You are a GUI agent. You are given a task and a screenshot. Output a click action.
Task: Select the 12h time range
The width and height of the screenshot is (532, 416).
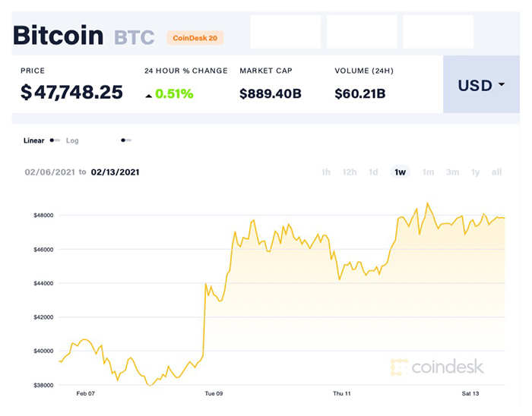pos(350,172)
